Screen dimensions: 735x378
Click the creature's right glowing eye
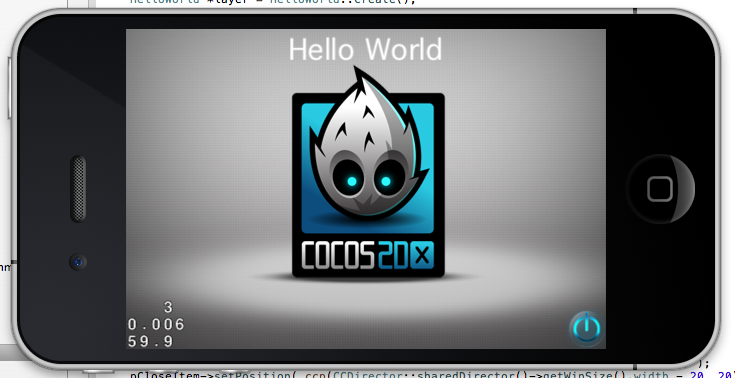tap(386, 181)
